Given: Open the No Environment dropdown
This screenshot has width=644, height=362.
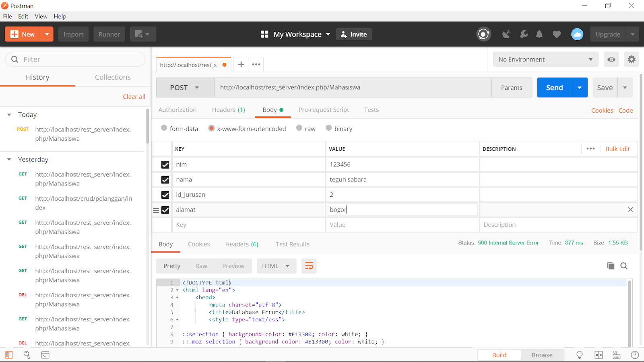Looking at the screenshot, I should 545,60.
